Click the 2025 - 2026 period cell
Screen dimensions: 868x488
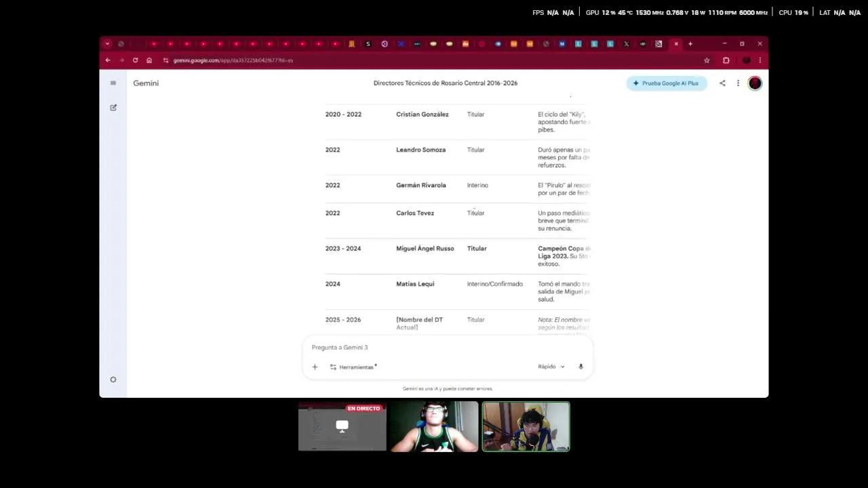(343, 320)
